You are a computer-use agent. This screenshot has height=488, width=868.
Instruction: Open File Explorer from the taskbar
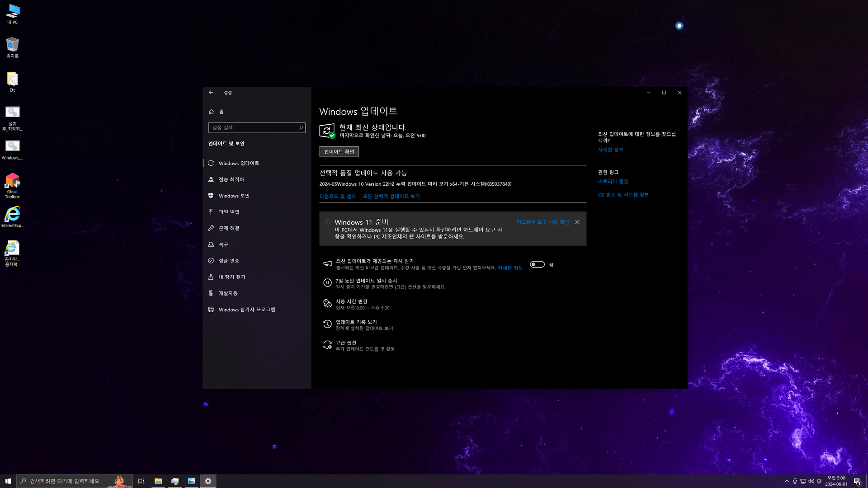[158, 481]
